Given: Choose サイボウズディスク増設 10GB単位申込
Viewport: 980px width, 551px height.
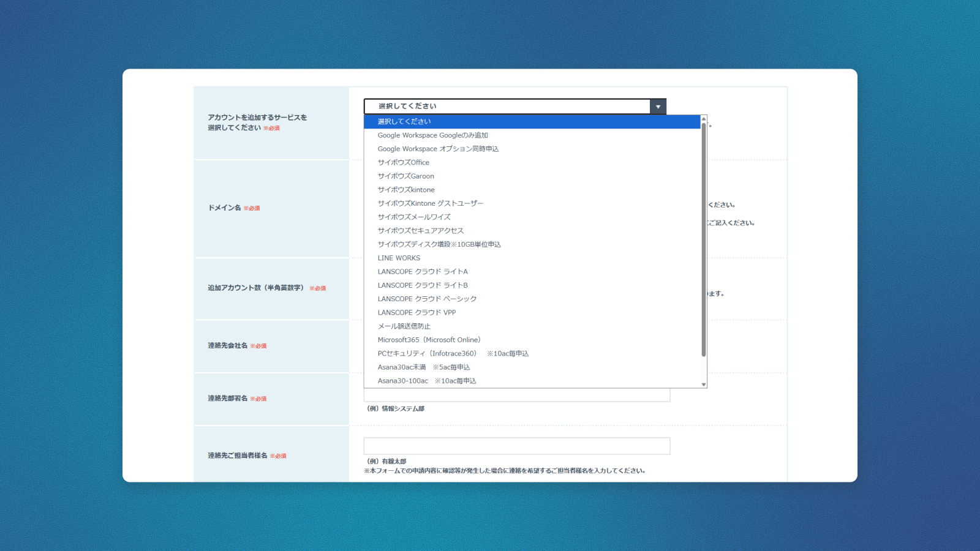Looking at the screenshot, I should point(532,244).
